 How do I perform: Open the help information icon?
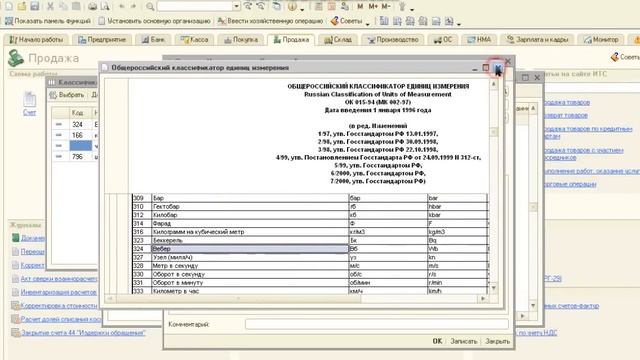[292, 6]
